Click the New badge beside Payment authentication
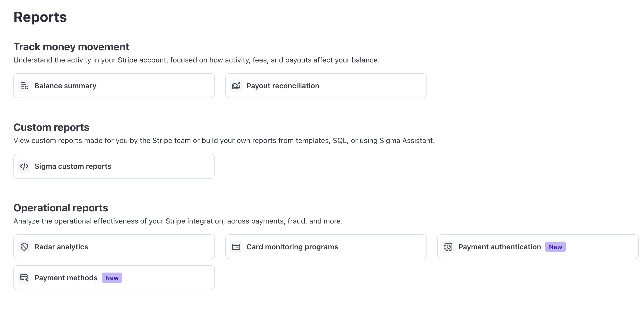 click(555, 247)
